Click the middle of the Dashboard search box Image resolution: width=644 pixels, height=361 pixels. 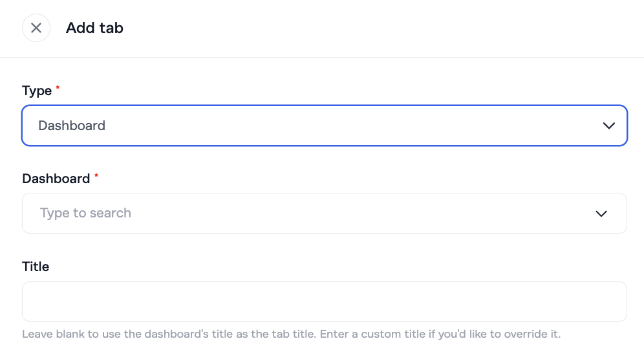click(325, 213)
